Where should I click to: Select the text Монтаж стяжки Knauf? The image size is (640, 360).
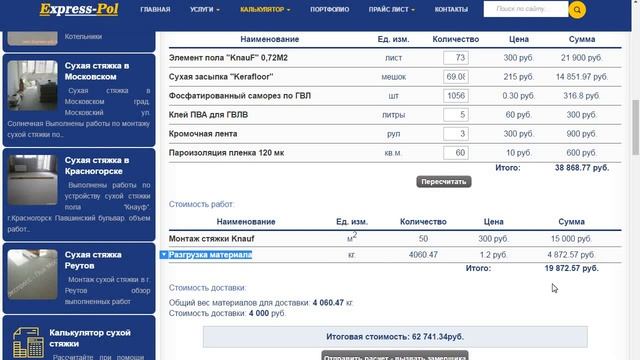(211, 238)
